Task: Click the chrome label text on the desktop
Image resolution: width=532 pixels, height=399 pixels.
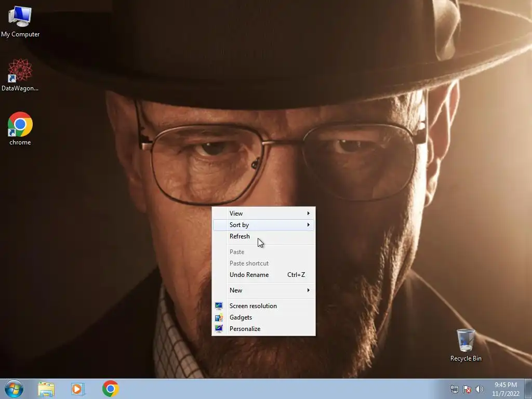Action: pyautogui.click(x=20, y=142)
